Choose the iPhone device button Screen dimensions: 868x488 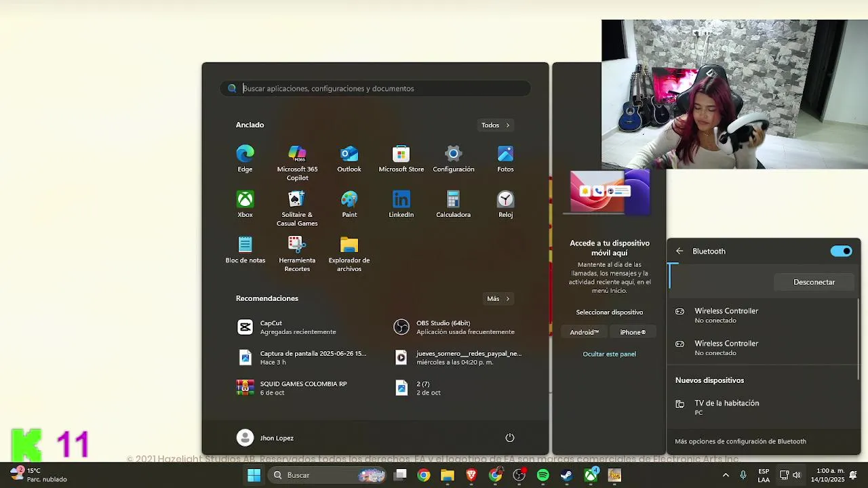tap(633, 332)
